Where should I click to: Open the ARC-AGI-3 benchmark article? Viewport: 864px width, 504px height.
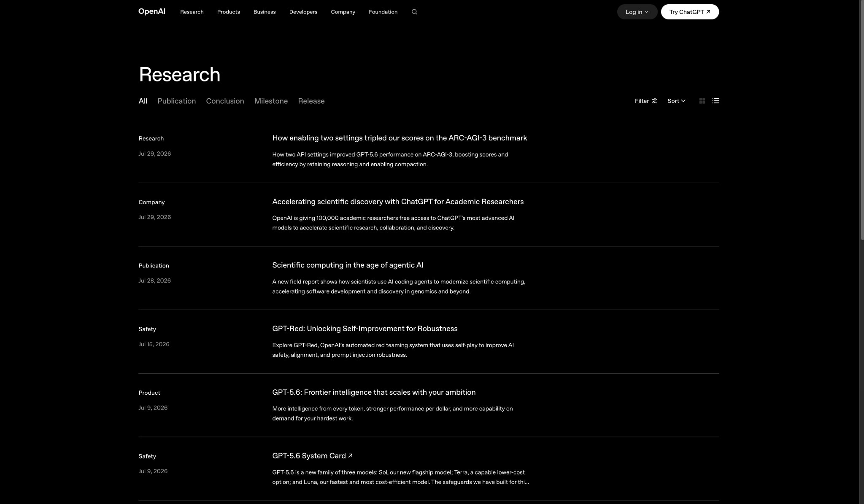[400, 138]
